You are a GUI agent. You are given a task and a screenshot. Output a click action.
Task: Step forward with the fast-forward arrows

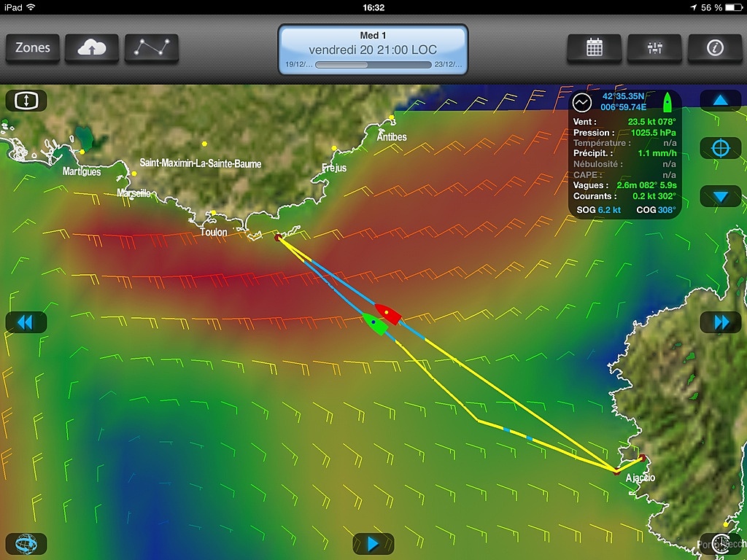pos(720,322)
